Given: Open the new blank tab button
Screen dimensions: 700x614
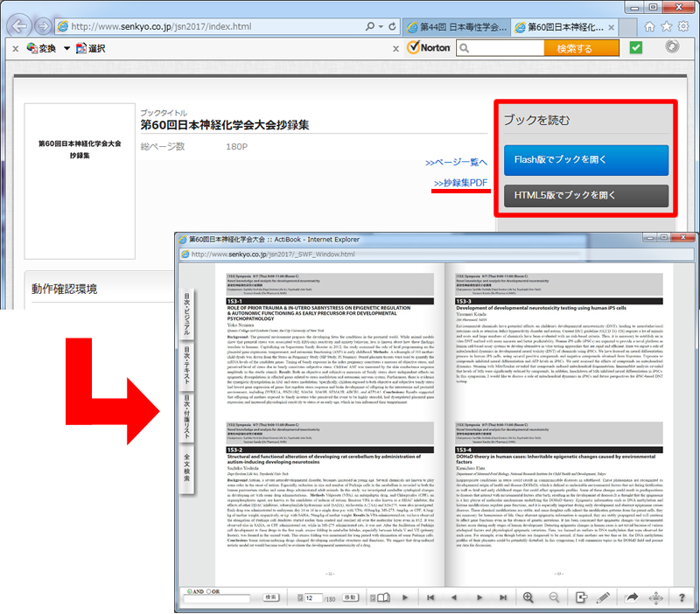Looking at the screenshot, I should tap(628, 27).
